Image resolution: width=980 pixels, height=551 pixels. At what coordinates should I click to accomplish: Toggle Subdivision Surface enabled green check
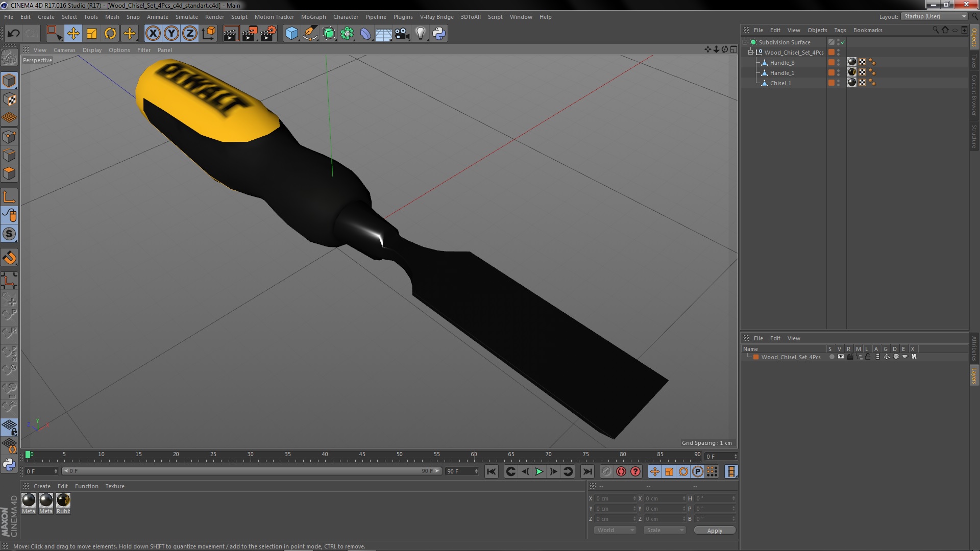coord(843,42)
